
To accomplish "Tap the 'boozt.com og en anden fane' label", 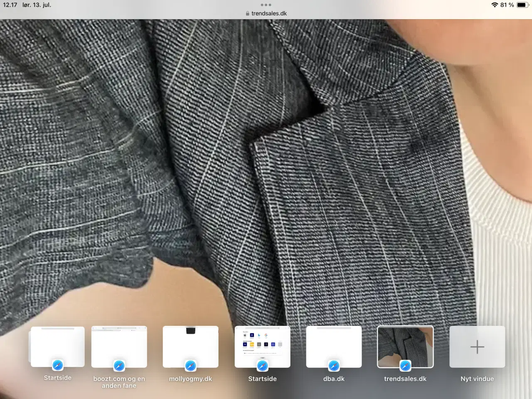I will coord(119,382).
